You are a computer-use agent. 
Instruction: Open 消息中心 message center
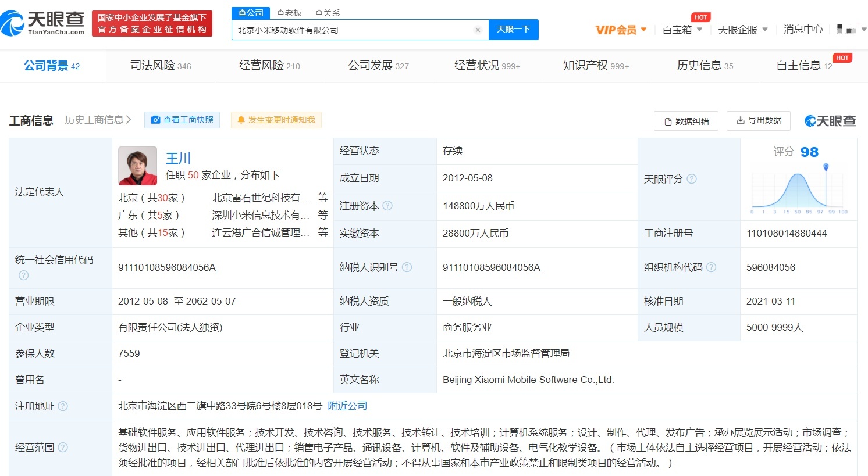(803, 29)
